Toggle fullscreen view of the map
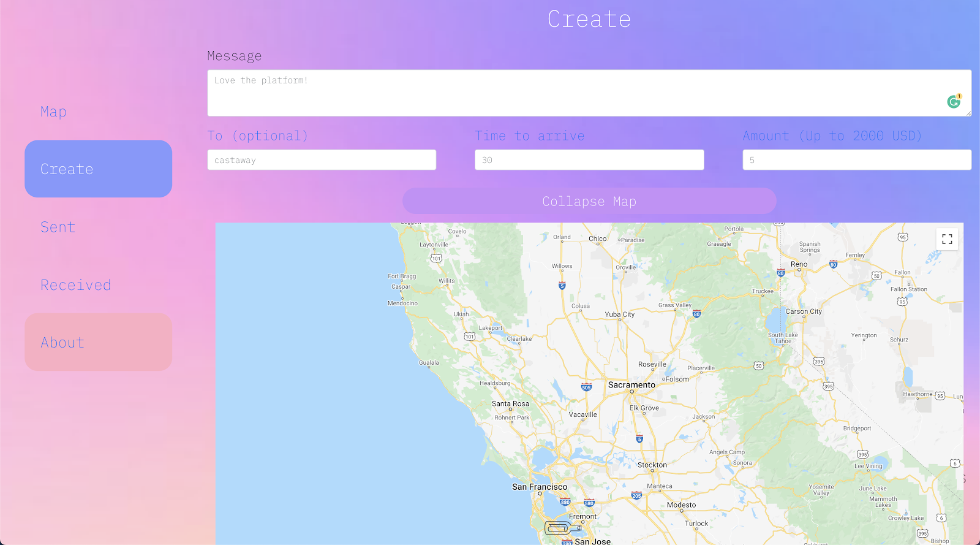This screenshot has width=980, height=545. pyautogui.click(x=947, y=239)
